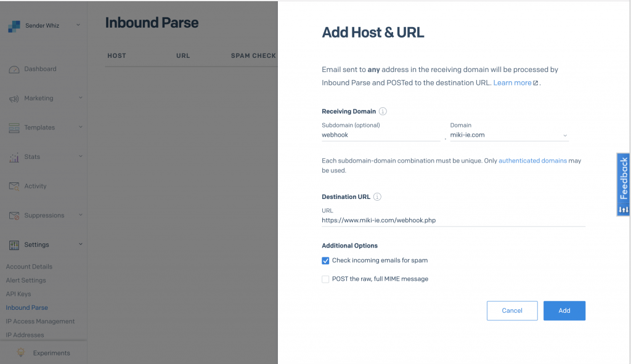The image size is (631, 364).
Task: Uncheck Check incoming emails for spam
Action: click(325, 261)
